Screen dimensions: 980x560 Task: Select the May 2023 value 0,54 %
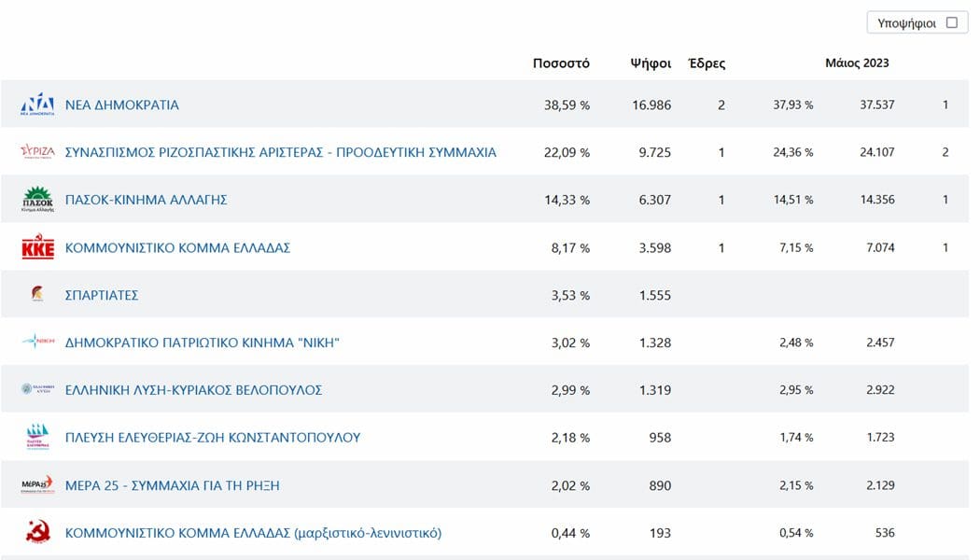(x=795, y=533)
